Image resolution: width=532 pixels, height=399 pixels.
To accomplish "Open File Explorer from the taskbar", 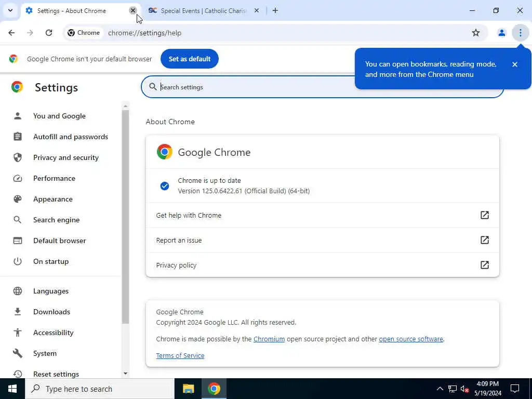I will click(188, 389).
